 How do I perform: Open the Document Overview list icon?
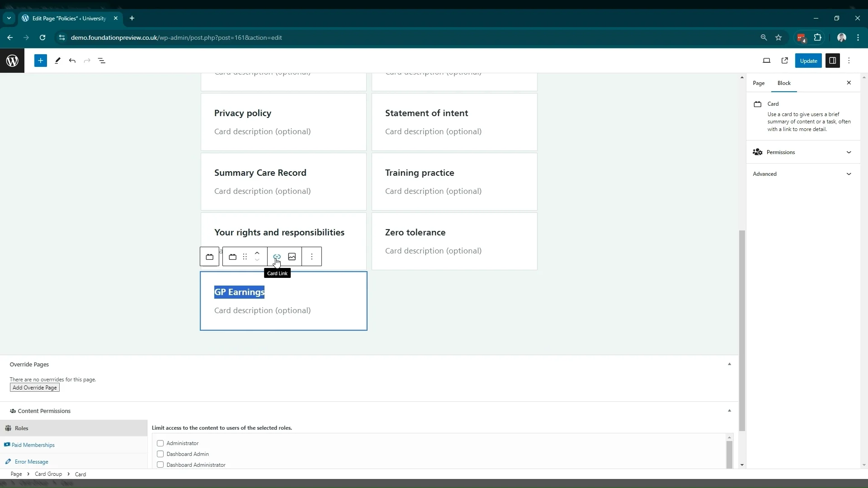102,61
